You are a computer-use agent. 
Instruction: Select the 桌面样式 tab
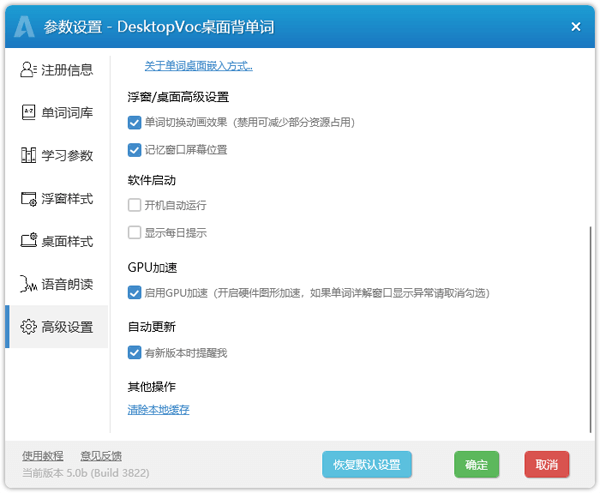point(57,241)
